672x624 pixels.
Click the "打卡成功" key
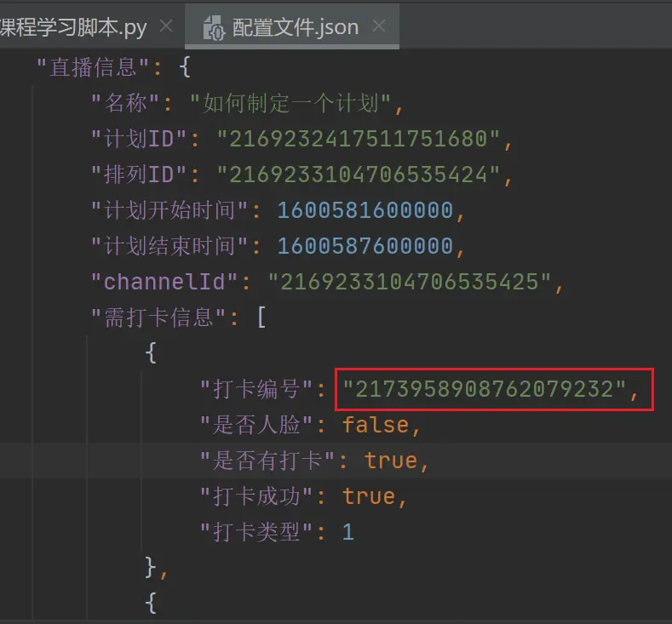pos(256,496)
